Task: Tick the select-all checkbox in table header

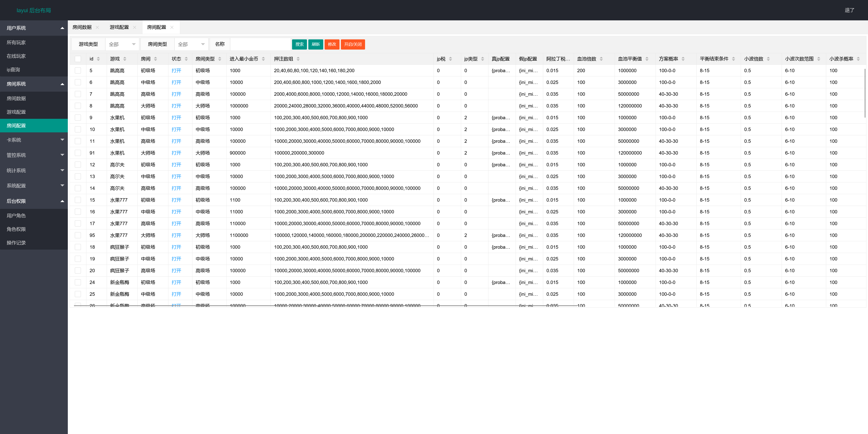Action: point(78,59)
